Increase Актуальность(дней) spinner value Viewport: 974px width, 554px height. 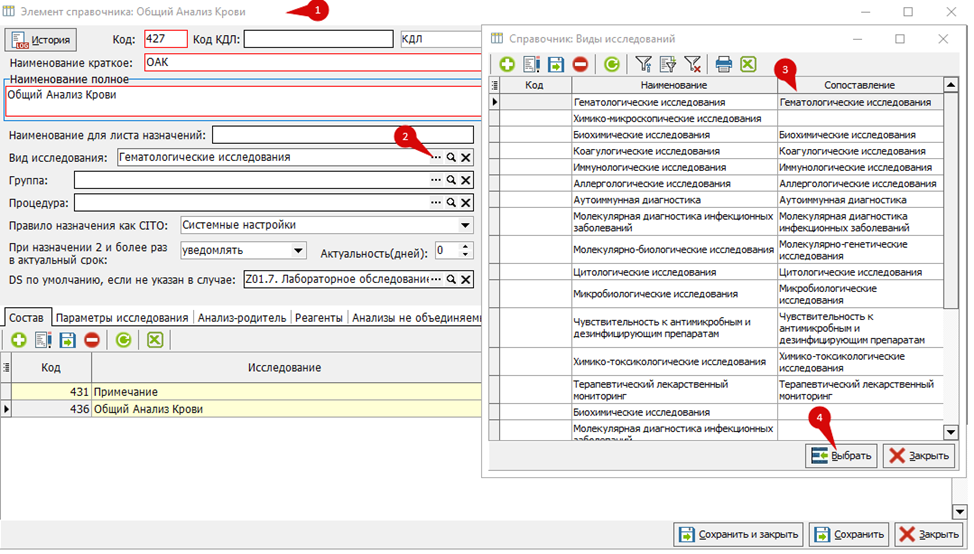click(465, 247)
